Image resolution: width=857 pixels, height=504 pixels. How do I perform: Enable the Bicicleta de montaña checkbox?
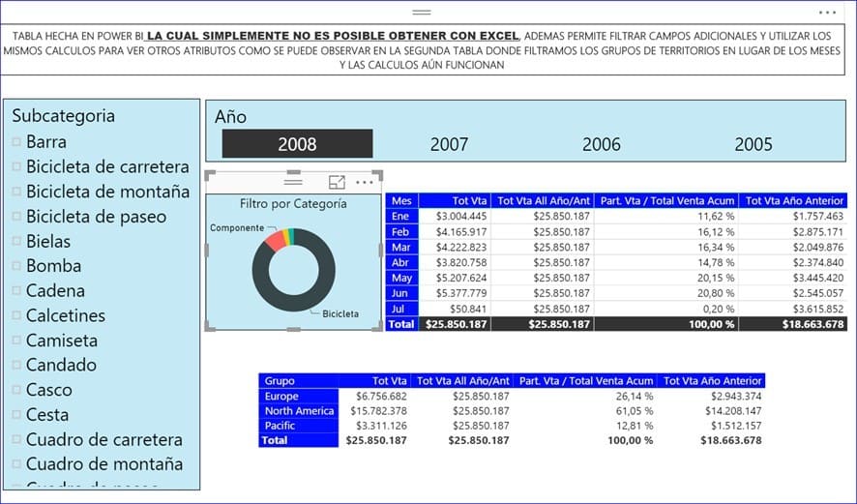[16, 192]
